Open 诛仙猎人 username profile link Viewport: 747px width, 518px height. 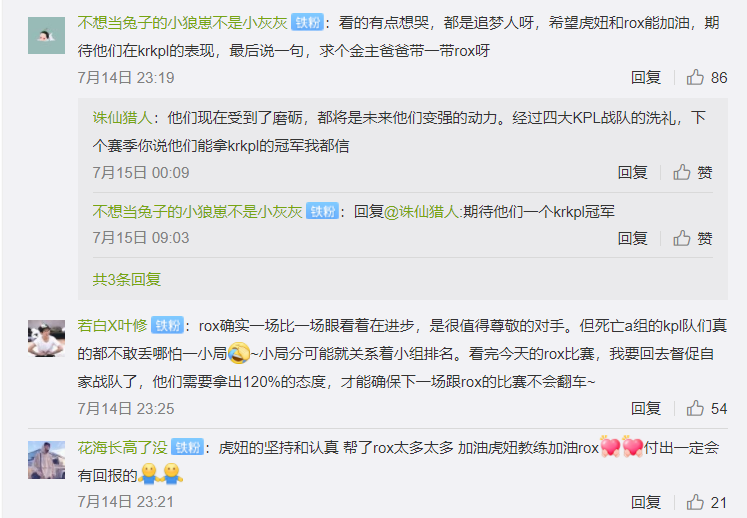[x=122, y=117]
